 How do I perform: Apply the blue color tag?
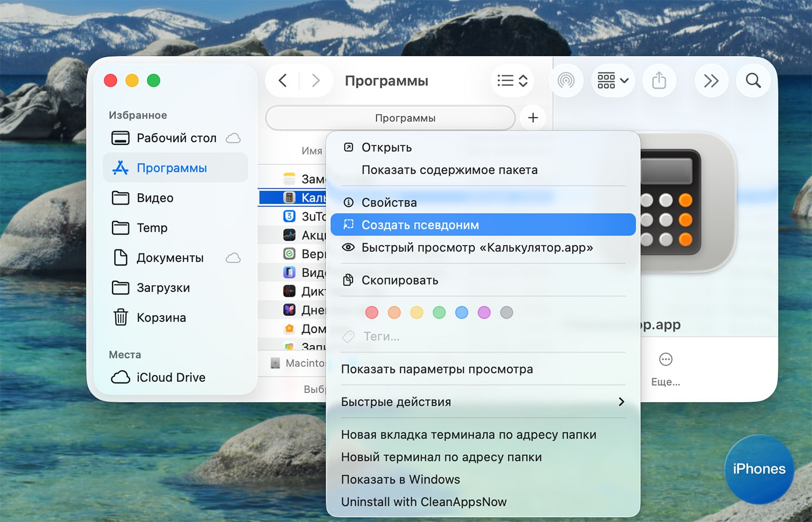pyautogui.click(x=461, y=313)
